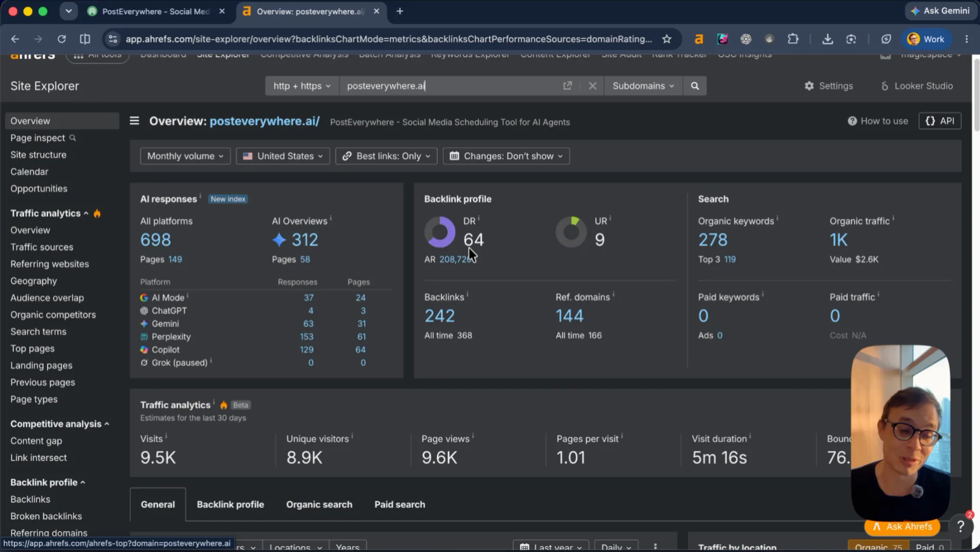Click the Page inspect search icon

pyautogui.click(x=73, y=138)
